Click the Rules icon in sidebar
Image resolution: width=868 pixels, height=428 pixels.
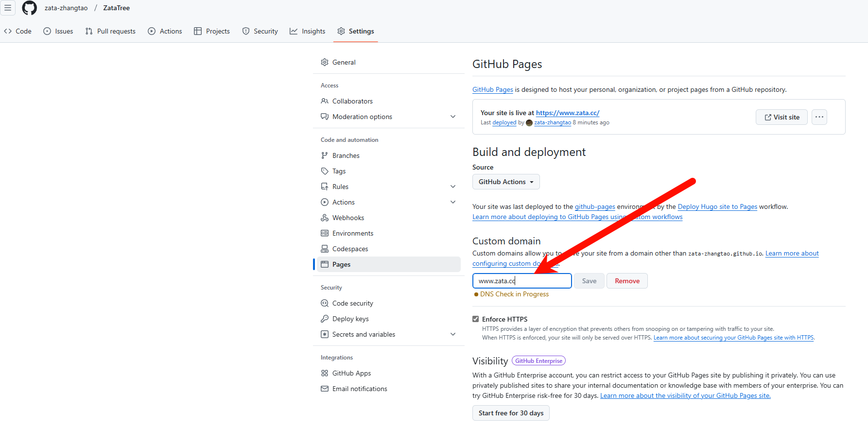pyautogui.click(x=325, y=187)
